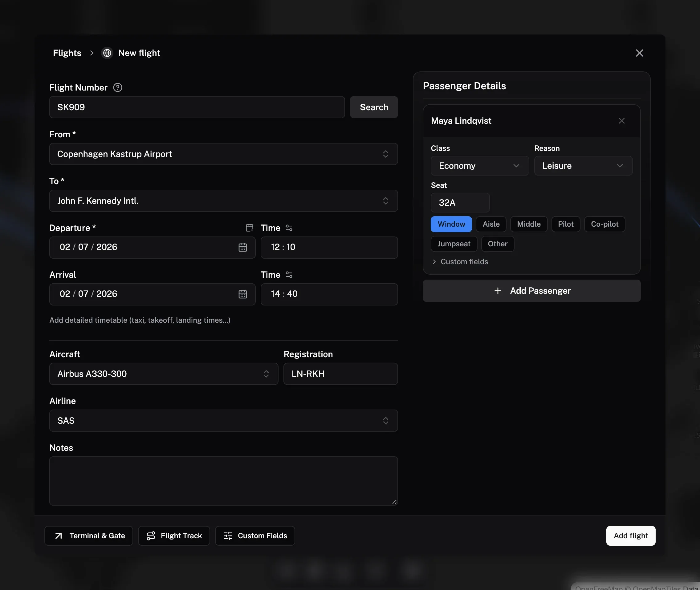Click Add detailed timetable link
The height and width of the screenshot is (590, 700).
140,320
